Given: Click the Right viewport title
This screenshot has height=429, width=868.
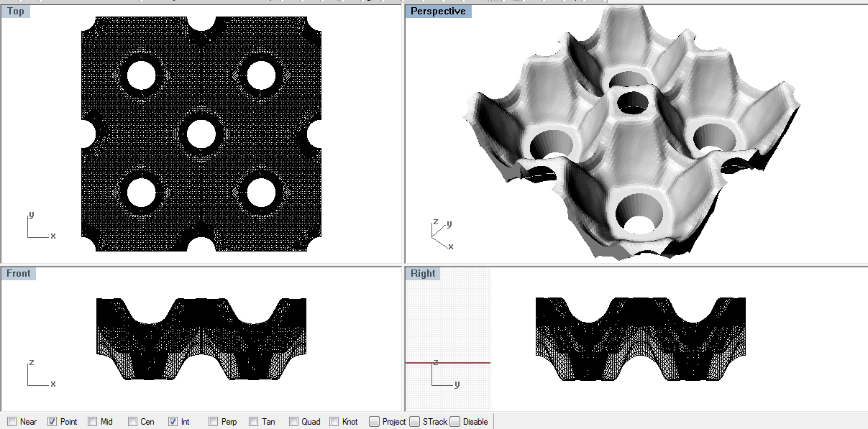Looking at the screenshot, I should tap(424, 273).
